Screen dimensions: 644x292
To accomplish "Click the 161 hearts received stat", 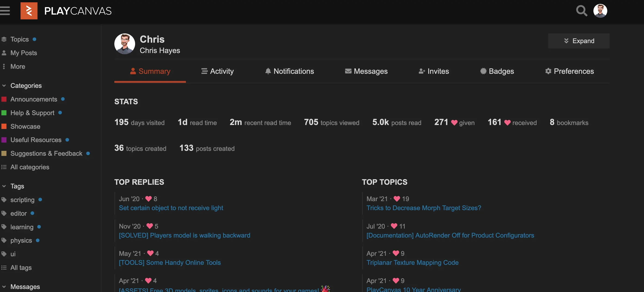I will (x=512, y=122).
